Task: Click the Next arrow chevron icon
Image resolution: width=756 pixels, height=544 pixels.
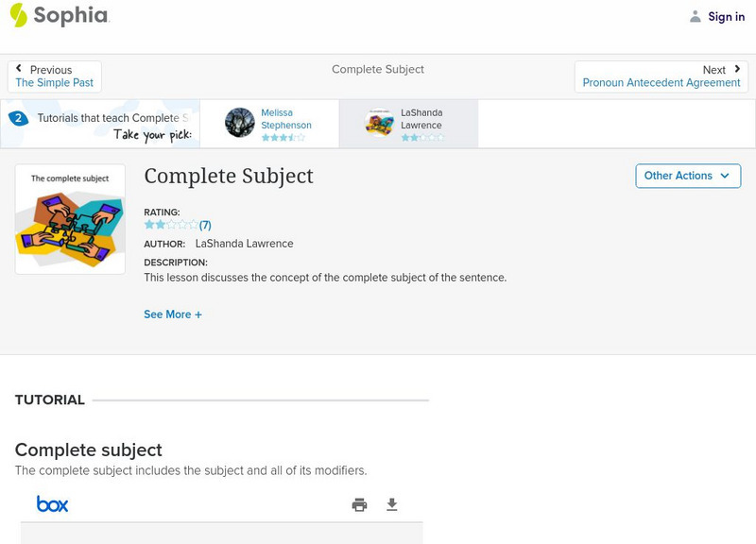Action: (x=737, y=69)
